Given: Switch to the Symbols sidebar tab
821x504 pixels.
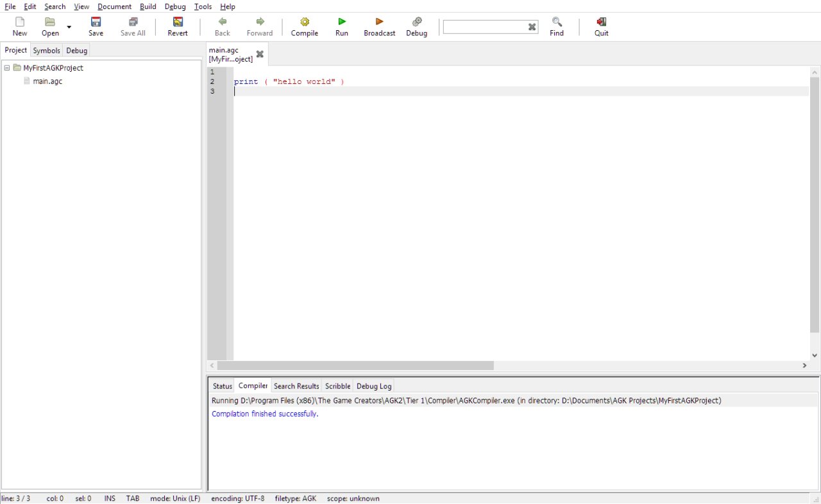Looking at the screenshot, I should pyautogui.click(x=46, y=51).
